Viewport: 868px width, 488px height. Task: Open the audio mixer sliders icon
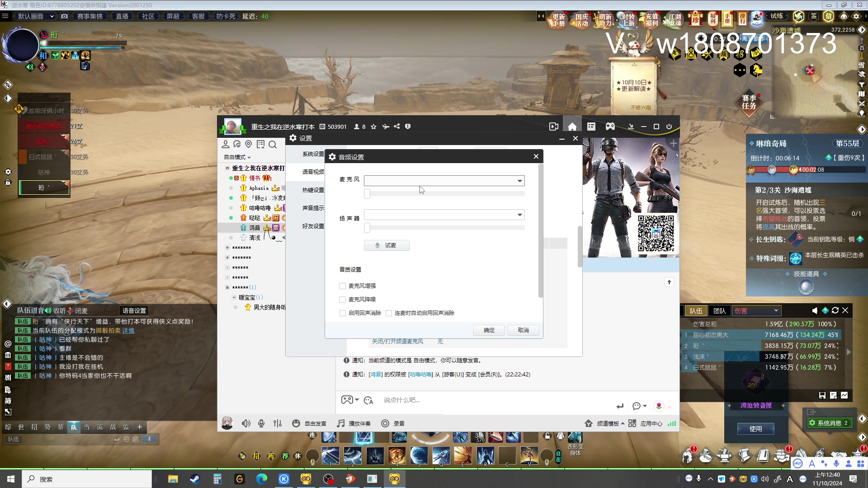(x=278, y=423)
